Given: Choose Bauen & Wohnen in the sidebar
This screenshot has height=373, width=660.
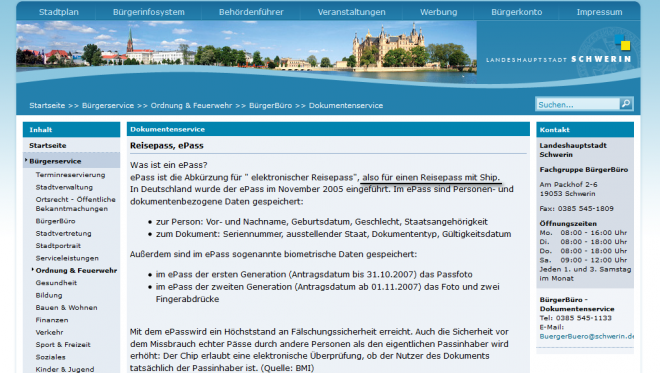Looking at the screenshot, I should click(x=67, y=307).
